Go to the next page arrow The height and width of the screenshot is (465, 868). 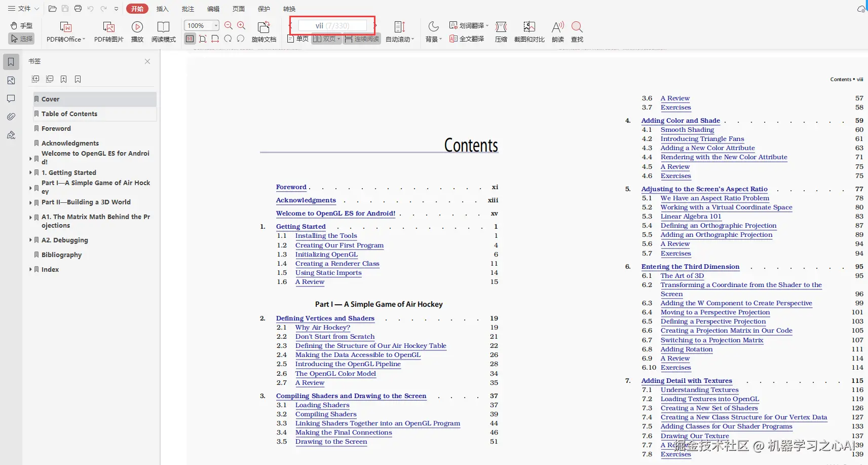tap(375, 25)
